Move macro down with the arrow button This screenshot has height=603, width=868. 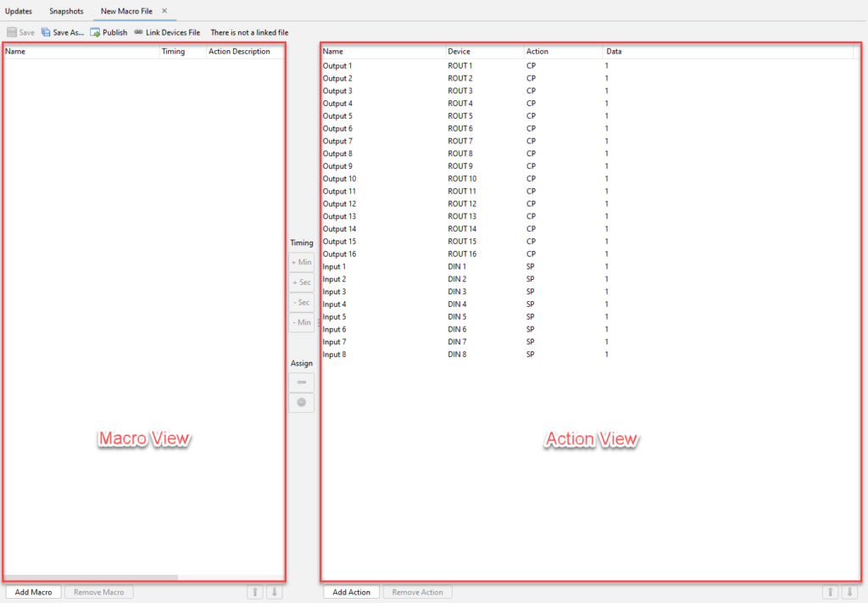275,592
